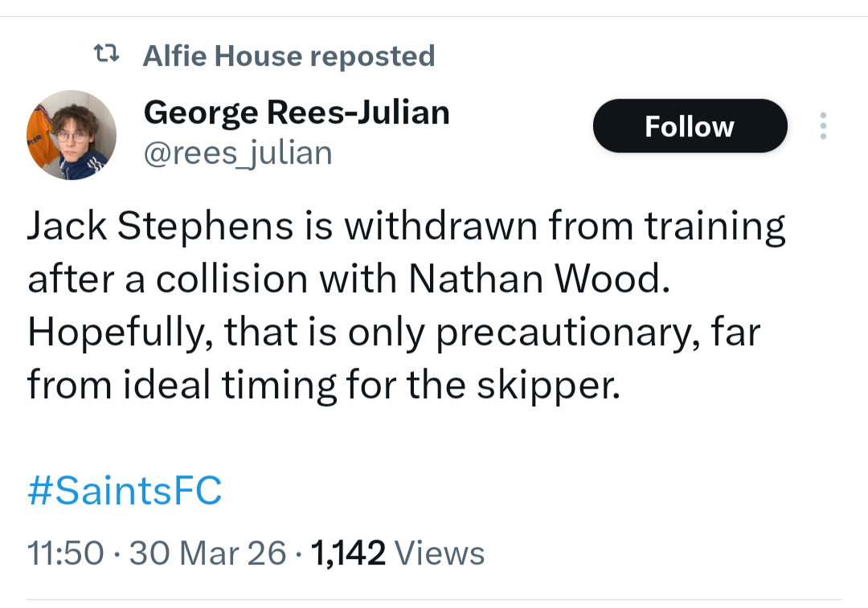
Task: Click the word "reposted" in the header
Action: click(372, 55)
